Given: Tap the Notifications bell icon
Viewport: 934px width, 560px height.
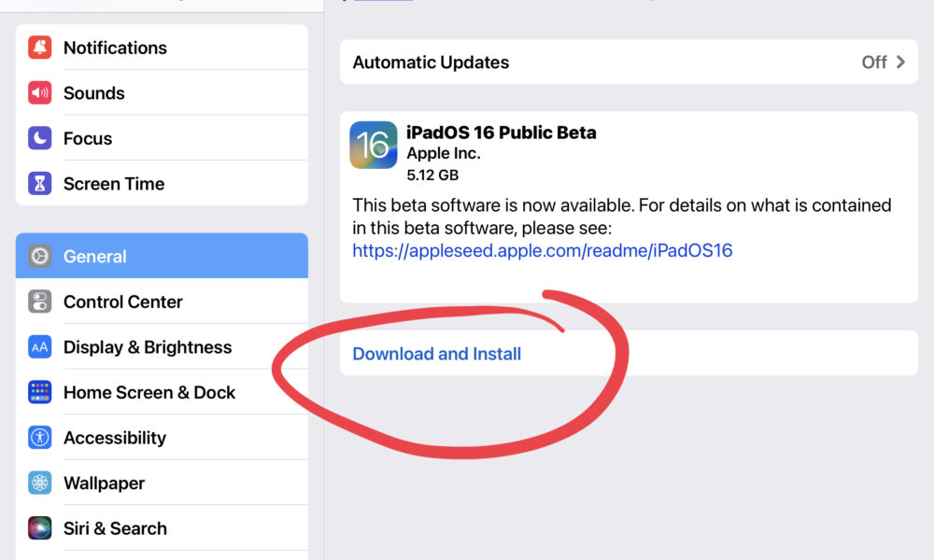Looking at the screenshot, I should (x=40, y=48).
